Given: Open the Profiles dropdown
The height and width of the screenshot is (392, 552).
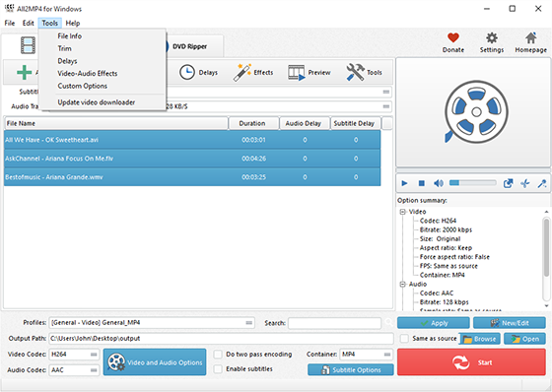Looking at the screenshot, I should tap(152, 323).
